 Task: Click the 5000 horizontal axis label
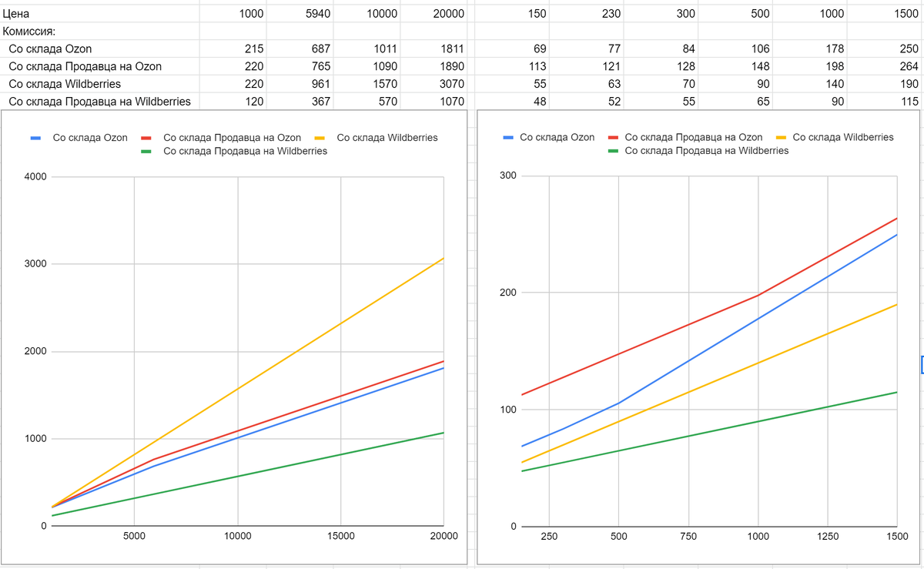coord(134,536)
